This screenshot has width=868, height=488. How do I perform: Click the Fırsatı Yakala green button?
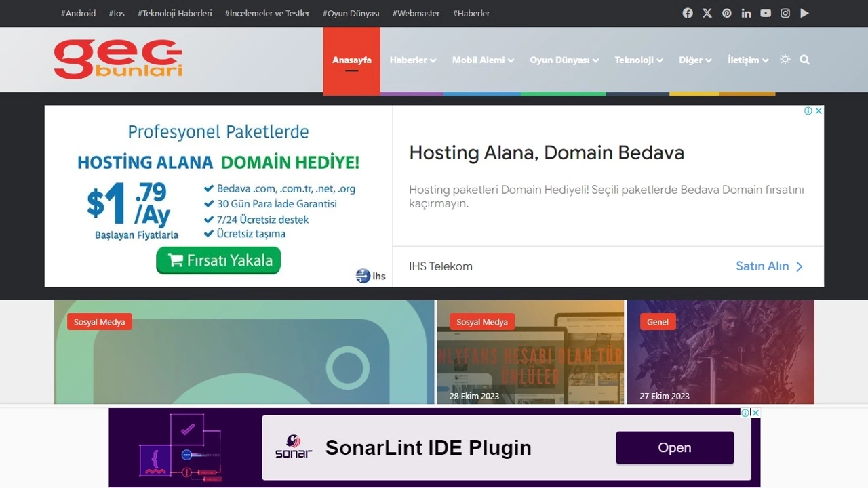coord(218,260)
